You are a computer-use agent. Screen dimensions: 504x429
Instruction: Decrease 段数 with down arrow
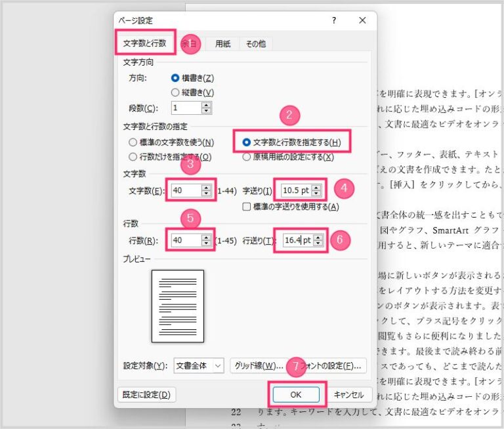tap(206, 111)
